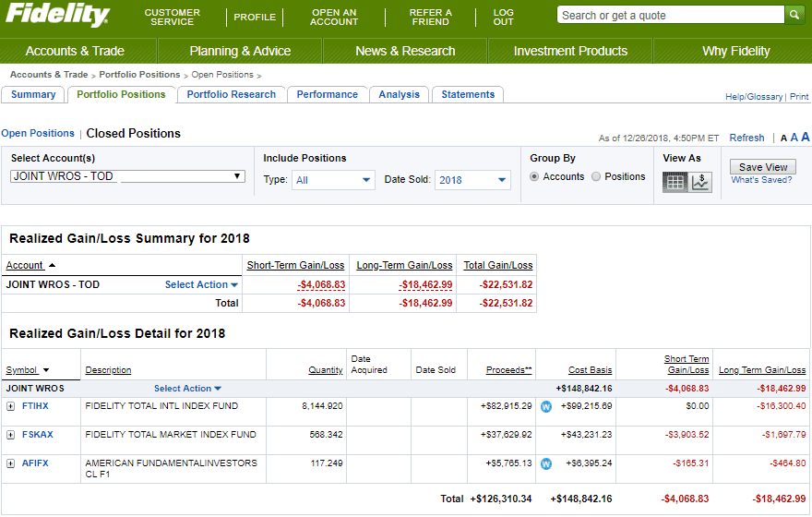This screenshot has height=517, width=812.
Task: Open News & Research menu
Action: (405, 51)
